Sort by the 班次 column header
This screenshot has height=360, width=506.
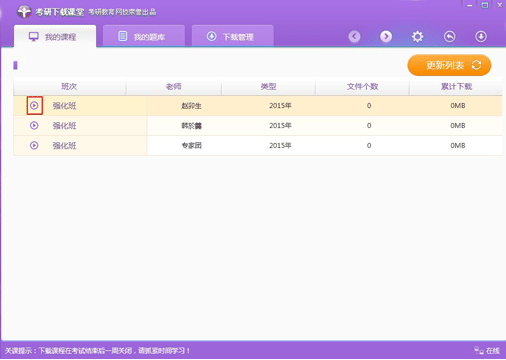pyautogui.click(x=70, y=87)
